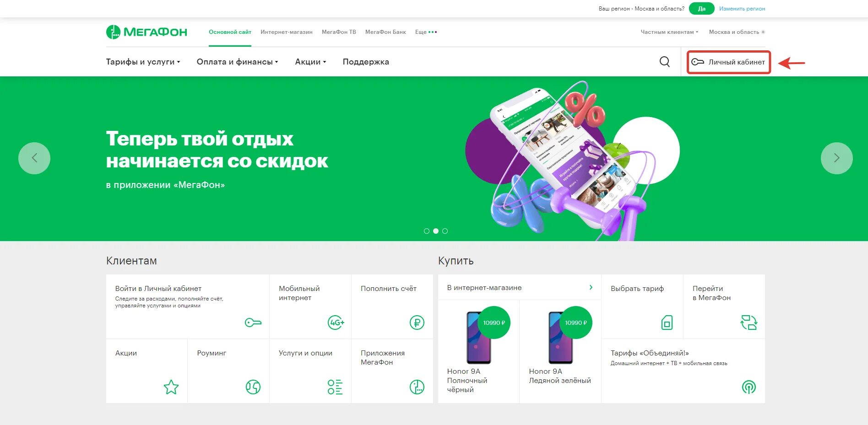Click Honor 9A Ледяной зелёный phone image
The width and height of the screenshot is (868, 425).
click(560, 338)
